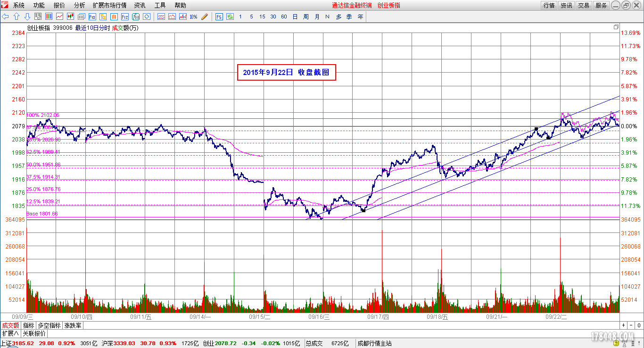Click the circle-in-square toolbar icon
Viewport: 644px width, 348px height.
click(x=147, y=17)
